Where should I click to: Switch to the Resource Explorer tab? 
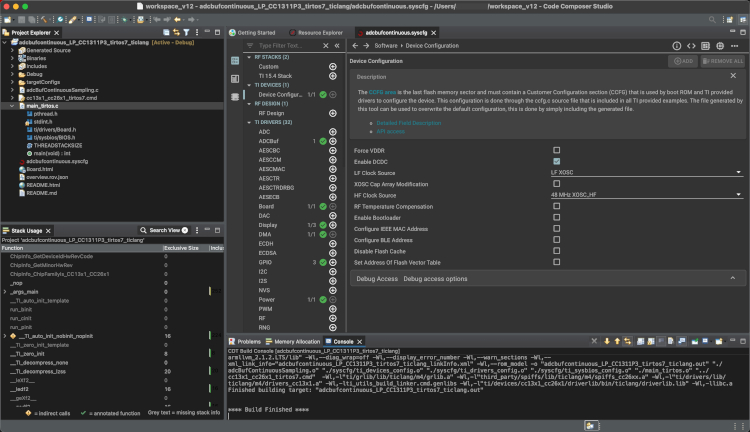coord(316,33)
